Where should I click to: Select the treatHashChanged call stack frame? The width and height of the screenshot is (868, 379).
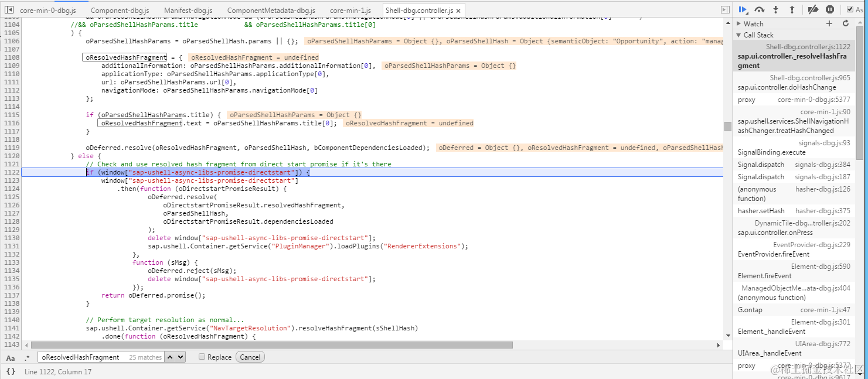click(794, 121)
